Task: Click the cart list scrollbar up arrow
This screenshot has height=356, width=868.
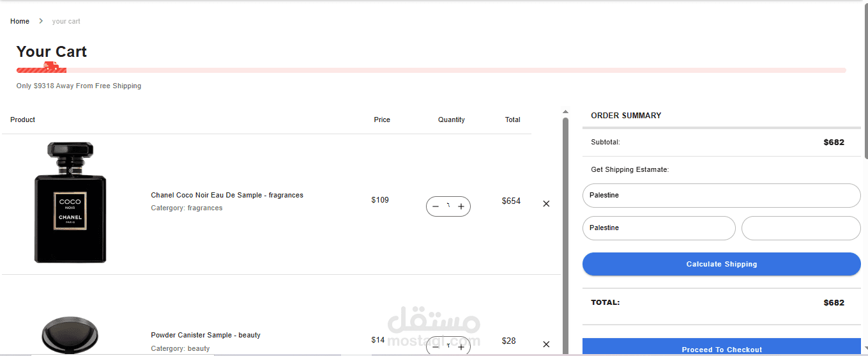Action: coord(565,112)
